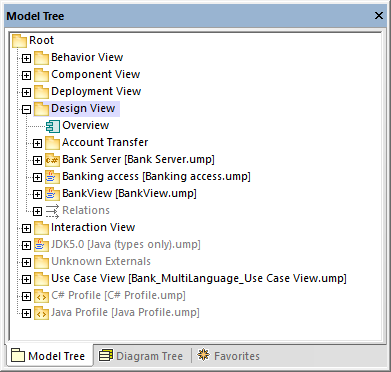Select JDK5.0 [Java (types only).ump] label
This screenshot has width=391, height=372.
[126, 244]
